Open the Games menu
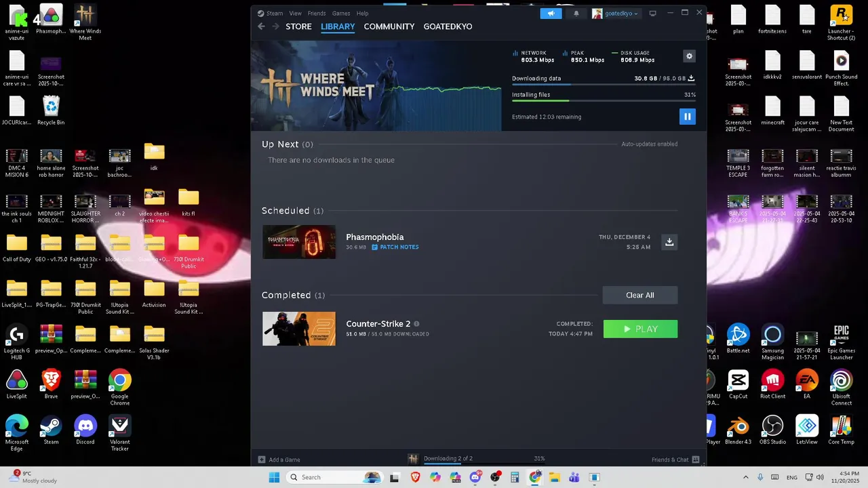The width and height of the screenshot is (868, 488). 341,14
